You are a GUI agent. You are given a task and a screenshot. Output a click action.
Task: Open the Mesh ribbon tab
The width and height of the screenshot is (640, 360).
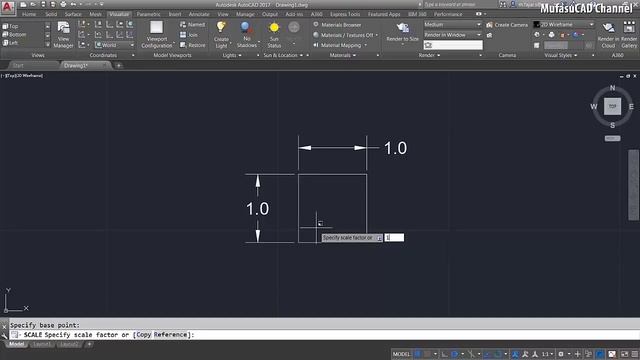pos(96,14)
